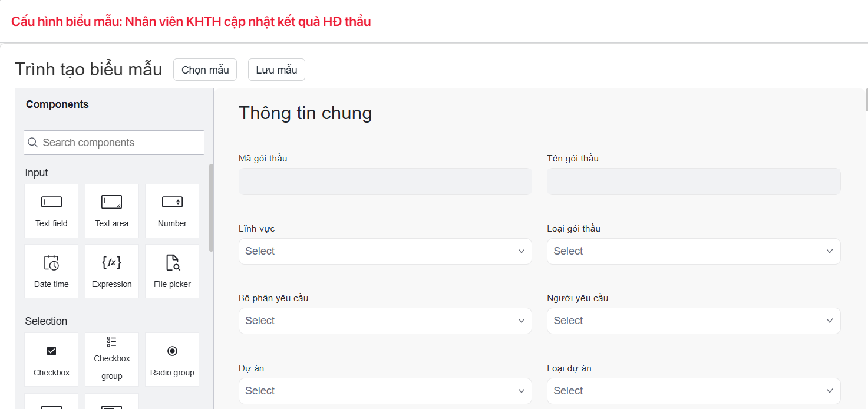Select the Text field component
The image size is (868, 412).
click(x=51, y=210)
